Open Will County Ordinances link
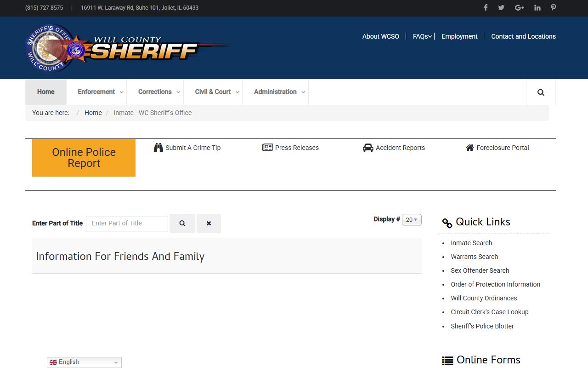The image size is (588, 368). tap(484, 298)
